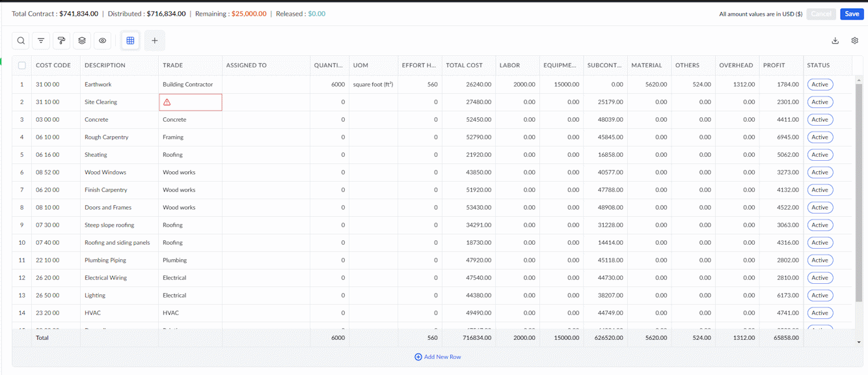The image size is (868, 375).
Task: Toggle Active status badge for Earthwork row
Action: pos(820,85)
